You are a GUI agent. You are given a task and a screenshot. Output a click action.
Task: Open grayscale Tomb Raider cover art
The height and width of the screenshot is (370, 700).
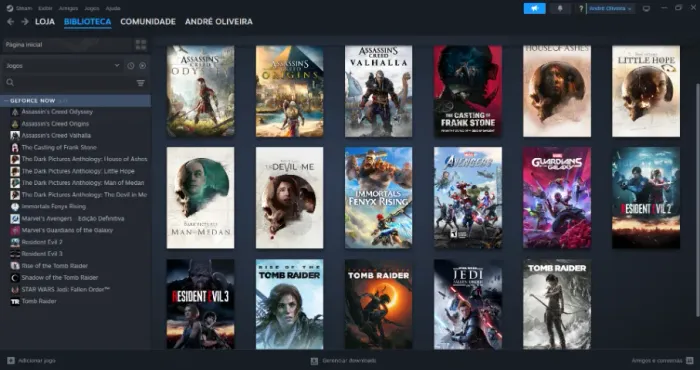557,304
